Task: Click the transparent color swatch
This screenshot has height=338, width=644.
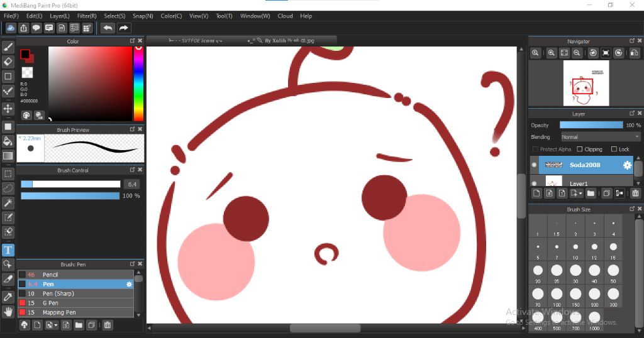Action: click(x=27, y=72)
